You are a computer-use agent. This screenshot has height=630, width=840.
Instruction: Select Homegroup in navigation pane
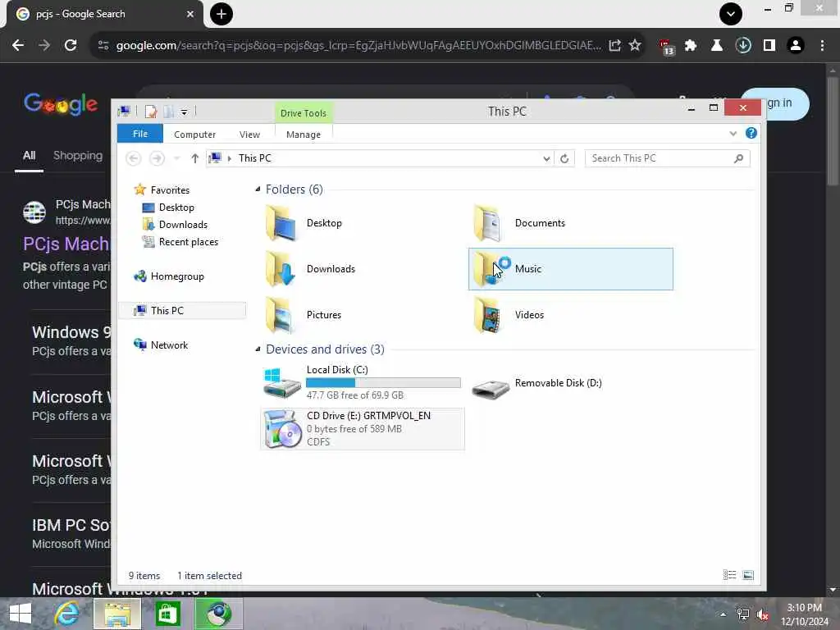click(x=177, y=276)
